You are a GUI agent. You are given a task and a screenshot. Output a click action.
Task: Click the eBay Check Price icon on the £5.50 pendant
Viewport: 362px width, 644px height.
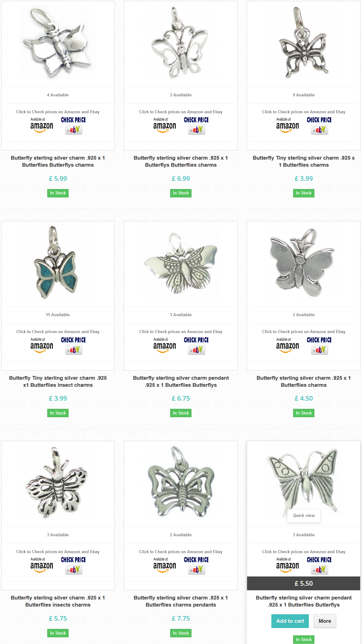point(319,565)
